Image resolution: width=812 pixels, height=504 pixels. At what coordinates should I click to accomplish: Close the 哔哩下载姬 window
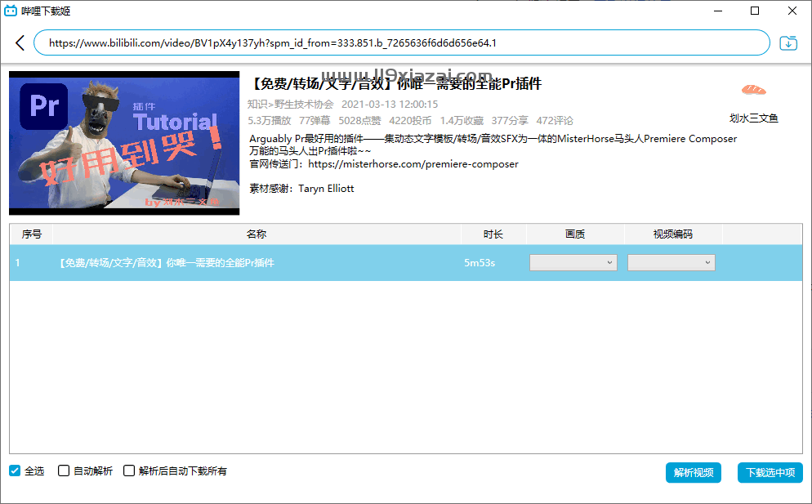coord(792,11)
